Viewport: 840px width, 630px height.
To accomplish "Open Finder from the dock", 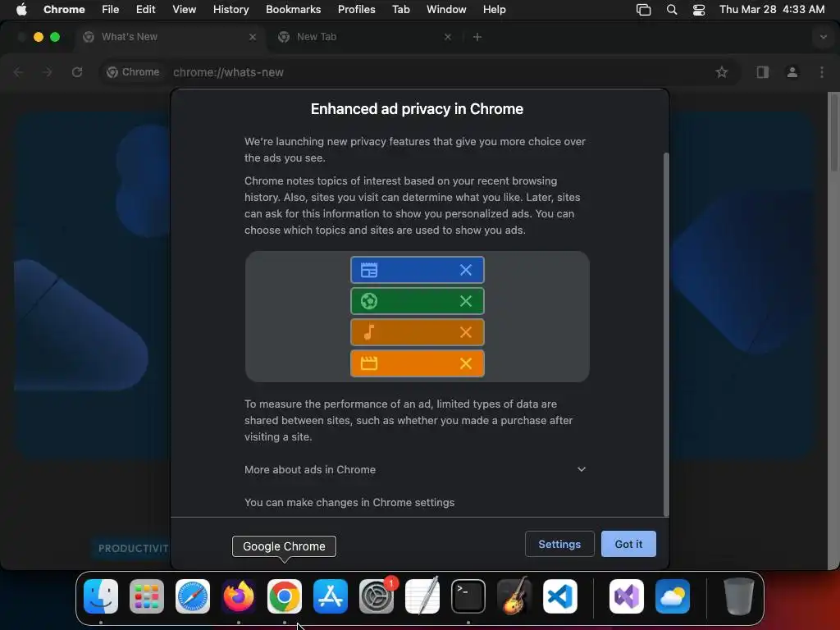I will [x=101, y=596].
